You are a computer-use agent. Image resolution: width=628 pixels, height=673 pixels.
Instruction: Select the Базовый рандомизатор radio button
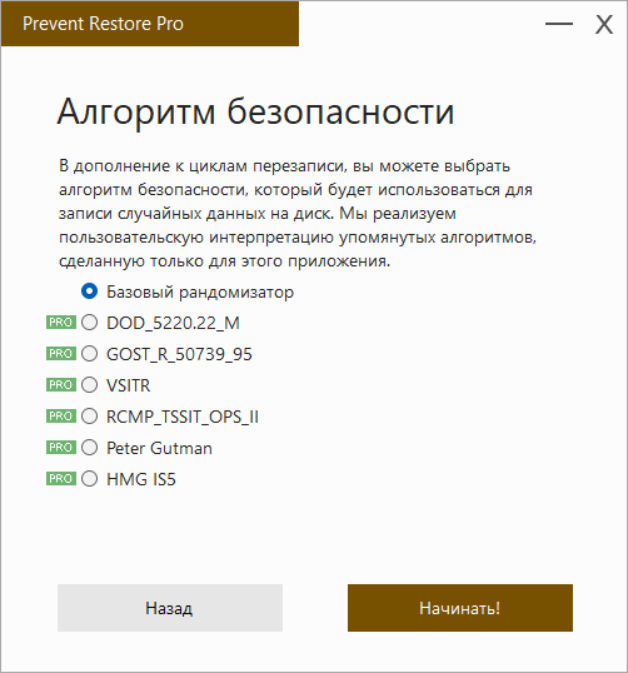89,291
